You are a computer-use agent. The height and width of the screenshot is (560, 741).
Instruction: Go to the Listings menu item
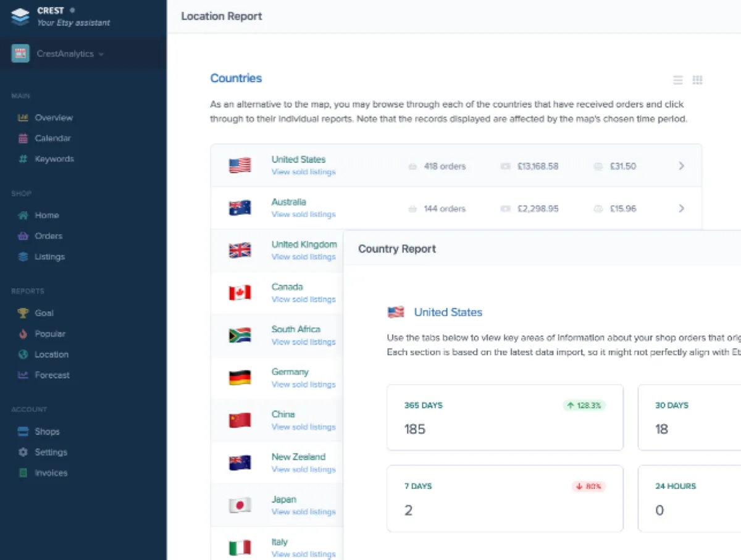(x=50, y=257)
